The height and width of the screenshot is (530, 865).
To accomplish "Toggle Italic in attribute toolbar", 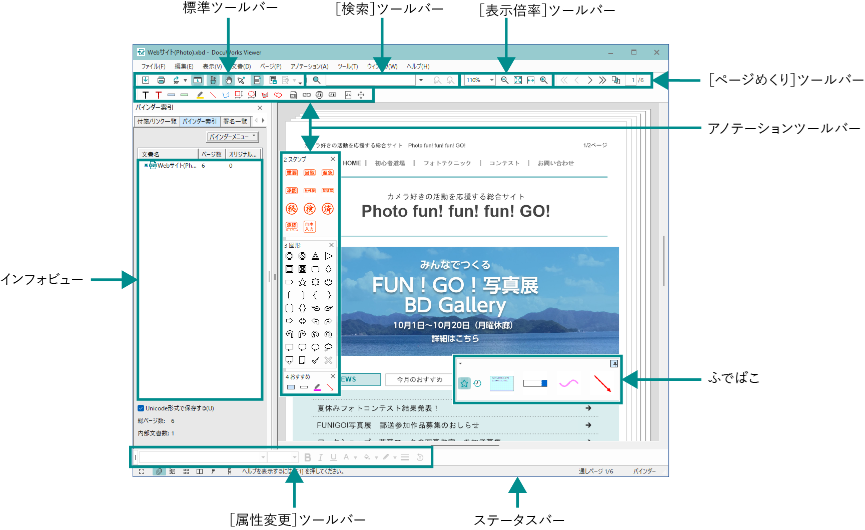I will click(321, 457).
